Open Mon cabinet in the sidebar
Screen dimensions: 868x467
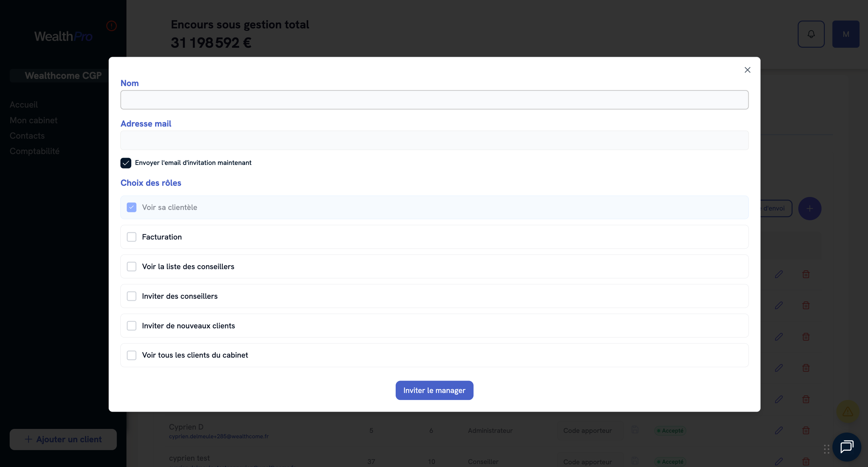(x=34, y=120)
